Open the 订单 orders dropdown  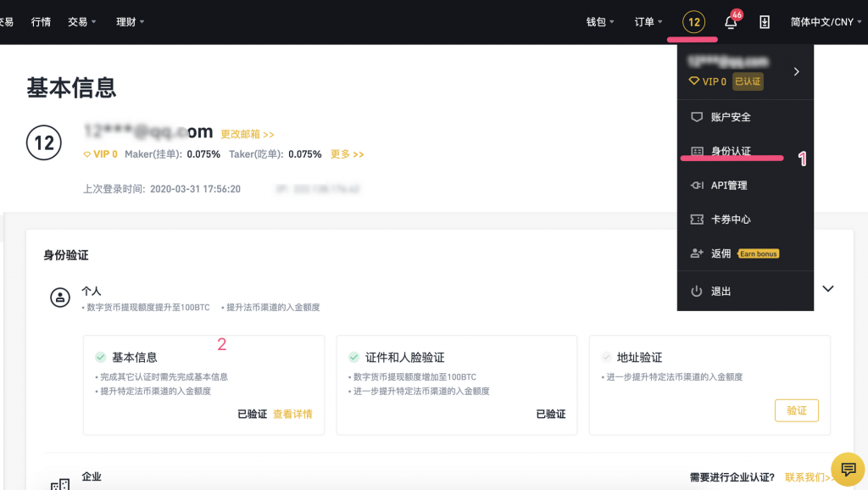click(648, 21)
